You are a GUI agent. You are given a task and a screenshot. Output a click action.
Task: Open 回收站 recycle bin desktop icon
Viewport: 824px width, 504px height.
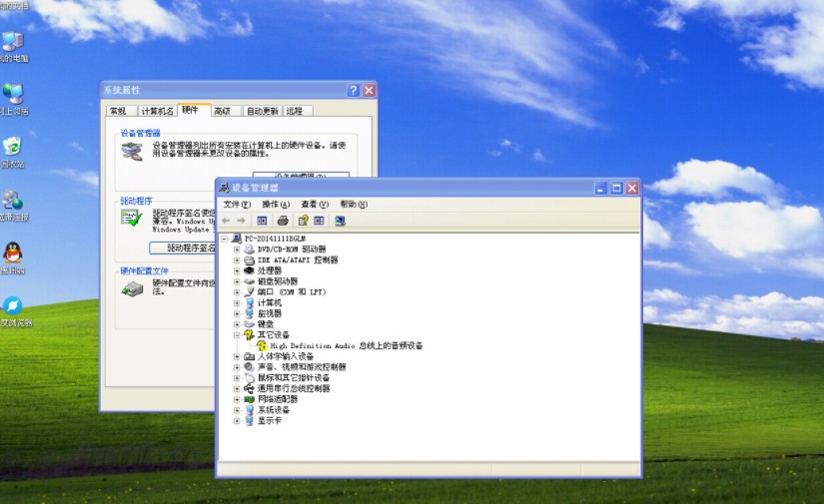(13, 153)
